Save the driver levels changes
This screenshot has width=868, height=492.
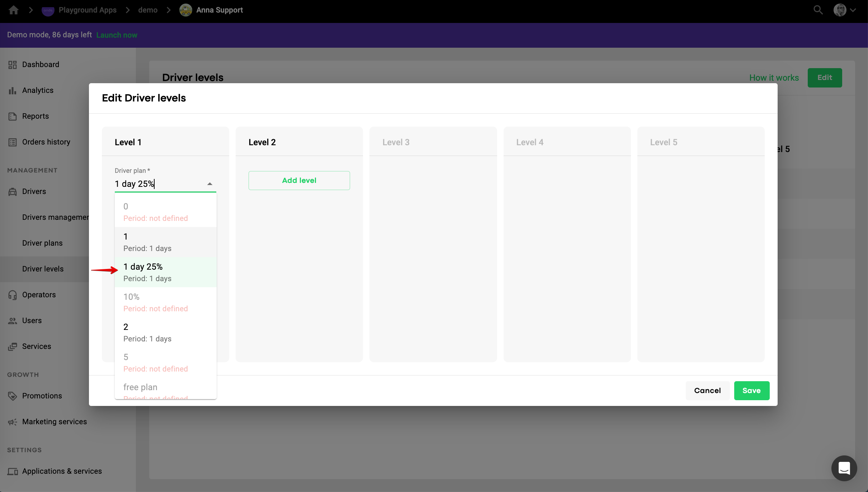point(751,391)
